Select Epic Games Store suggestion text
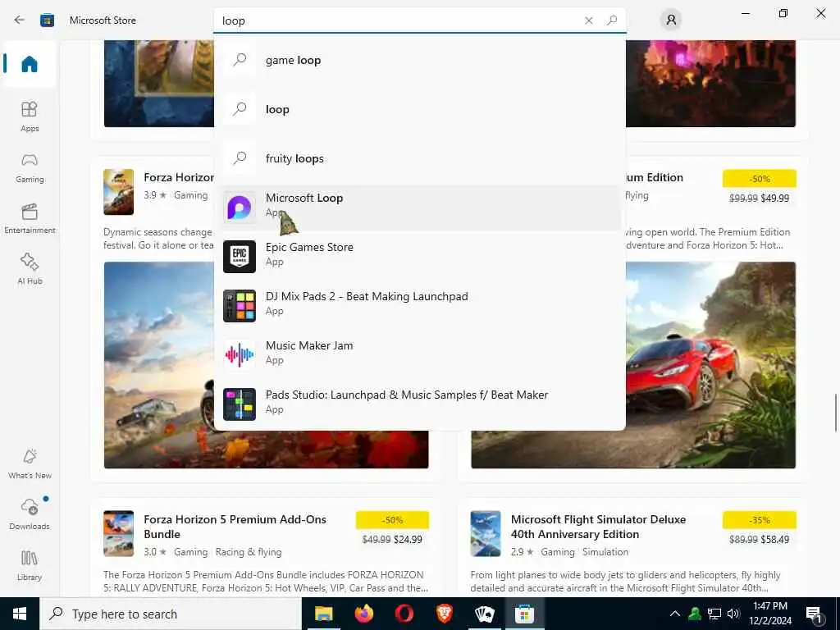The width and height of the screenshot is (840, 630). (309, 248)
